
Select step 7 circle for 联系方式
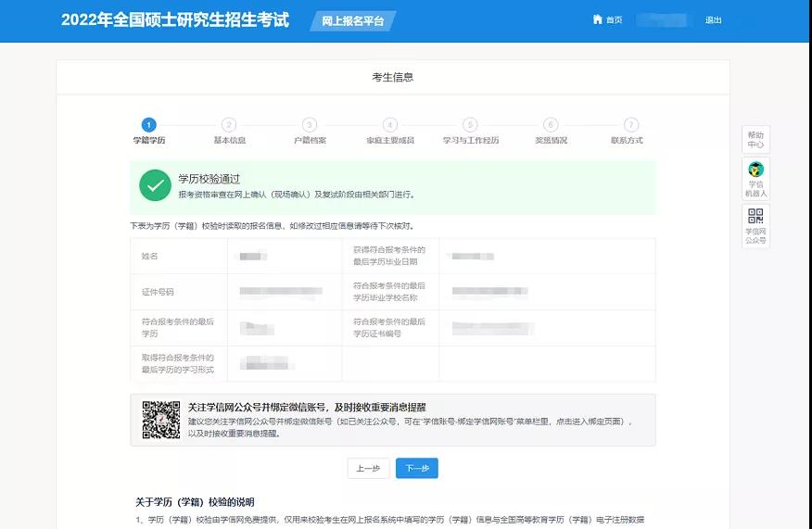click(x=630, y=125)
